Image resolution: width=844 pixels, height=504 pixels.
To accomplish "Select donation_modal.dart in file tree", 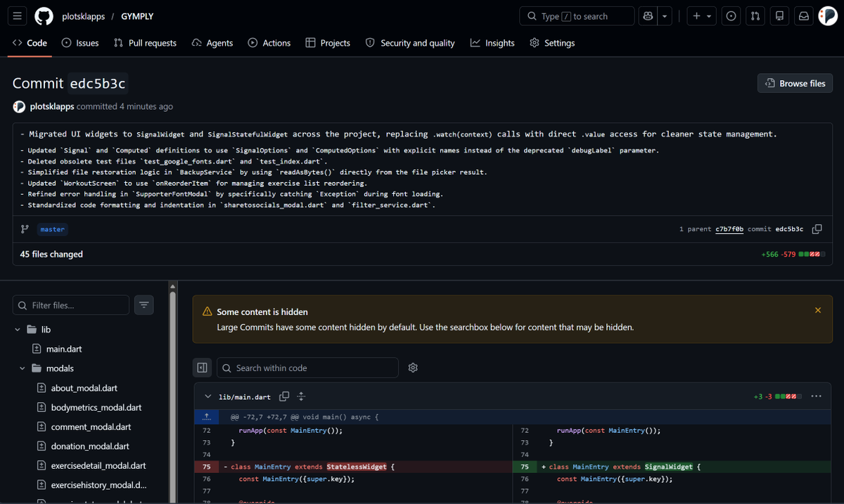I will (90, 446).
